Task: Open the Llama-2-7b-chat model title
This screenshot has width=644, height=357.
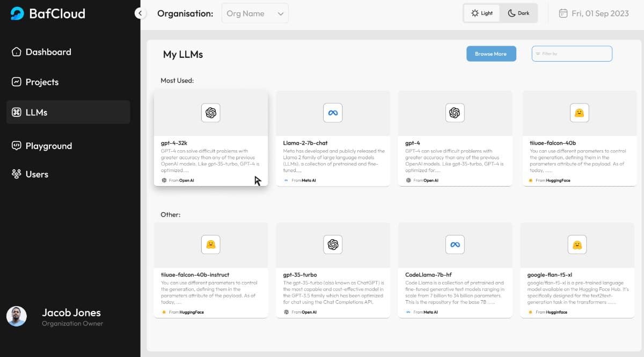Action: (x=305, y=143)
